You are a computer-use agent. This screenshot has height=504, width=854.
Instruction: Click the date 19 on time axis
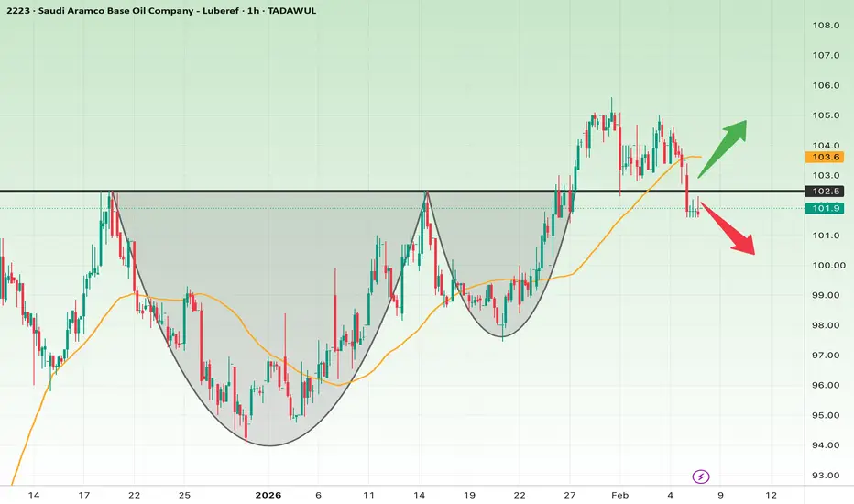click(469, 495)
